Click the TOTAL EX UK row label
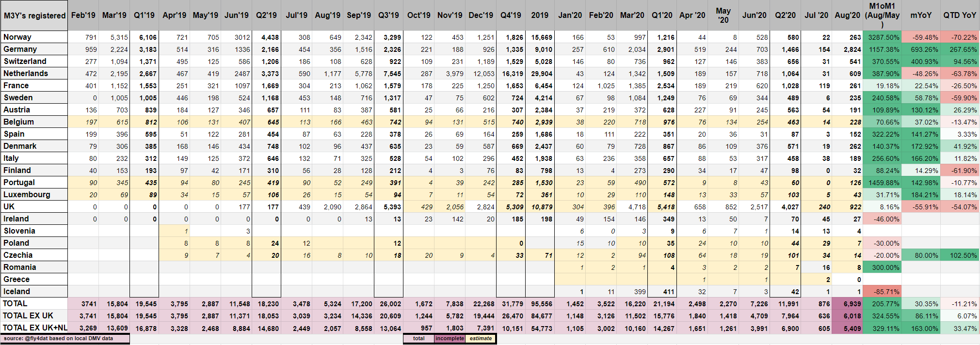 34,315
